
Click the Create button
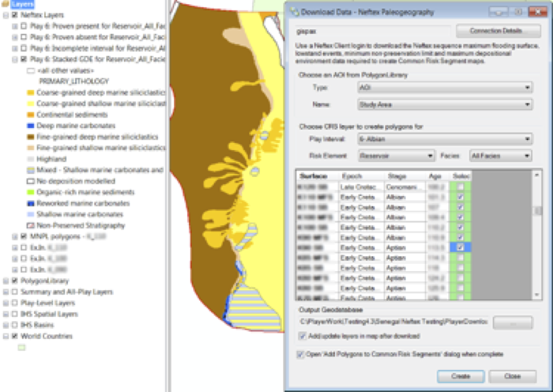pos(461,376)
